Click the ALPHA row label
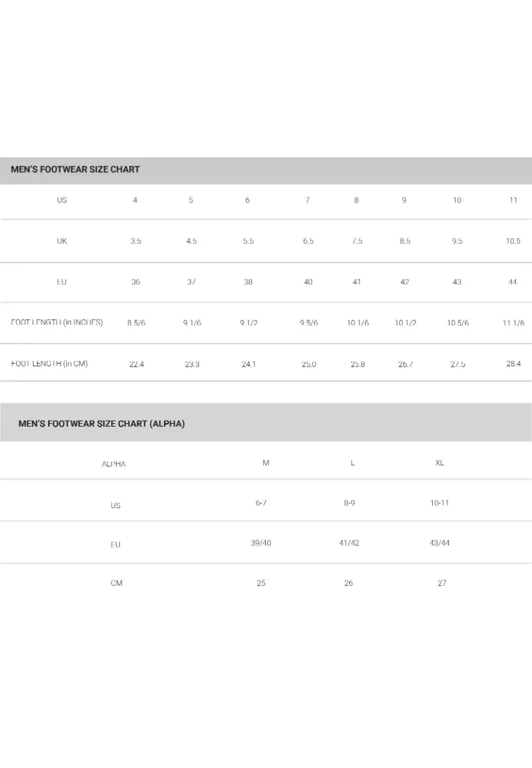The height and width of the screenshot is (768, 532). pos(114,464)
